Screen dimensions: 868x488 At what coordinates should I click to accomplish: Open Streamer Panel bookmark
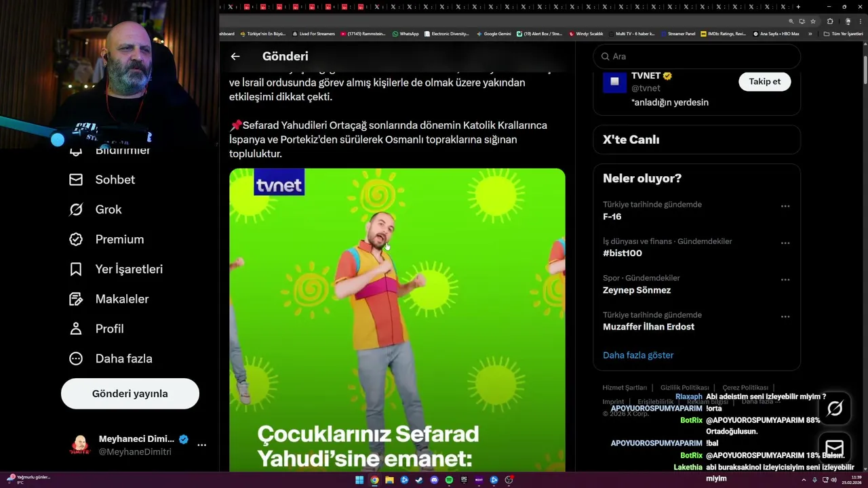click(x=677, y=34)
